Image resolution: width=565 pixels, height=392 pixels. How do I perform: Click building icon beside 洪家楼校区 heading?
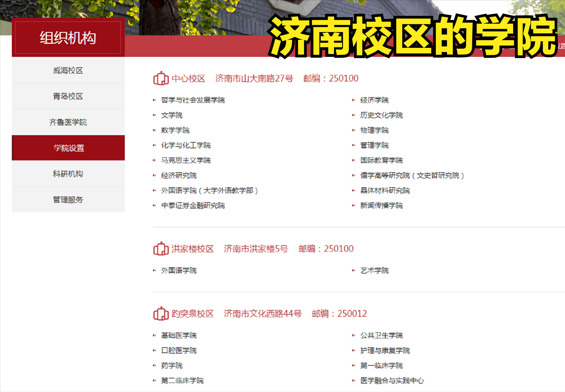point(161,249)
